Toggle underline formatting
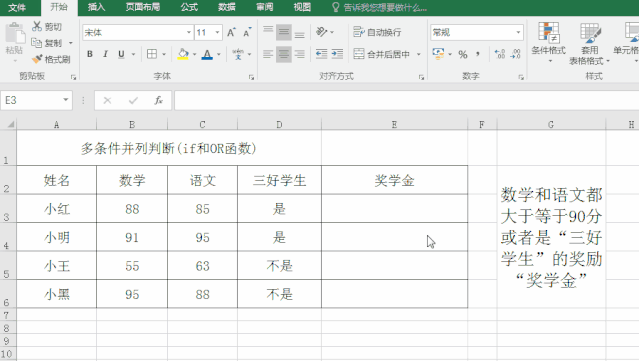639x361 pixels. click(121, 54)
